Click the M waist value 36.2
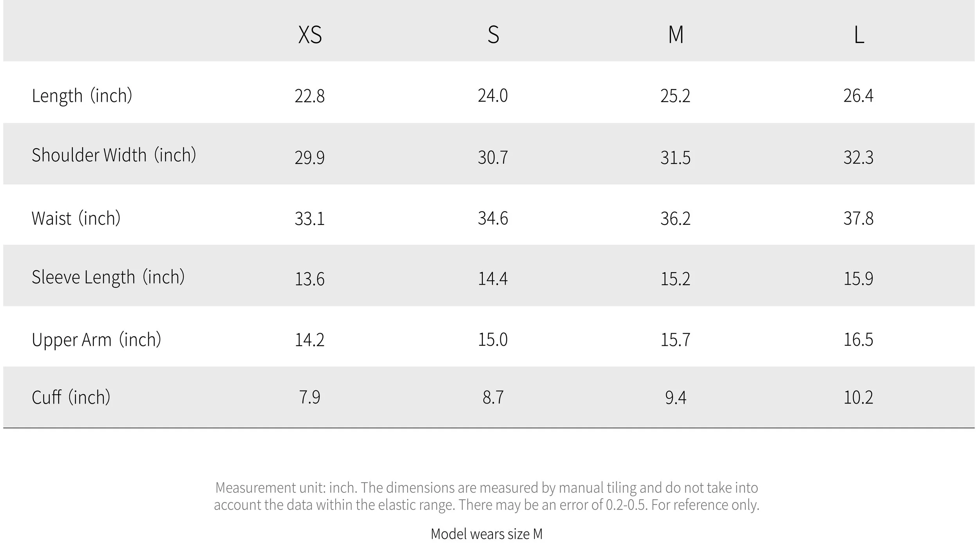The height and width of the screenshot is (560, 978). (675, 218)
